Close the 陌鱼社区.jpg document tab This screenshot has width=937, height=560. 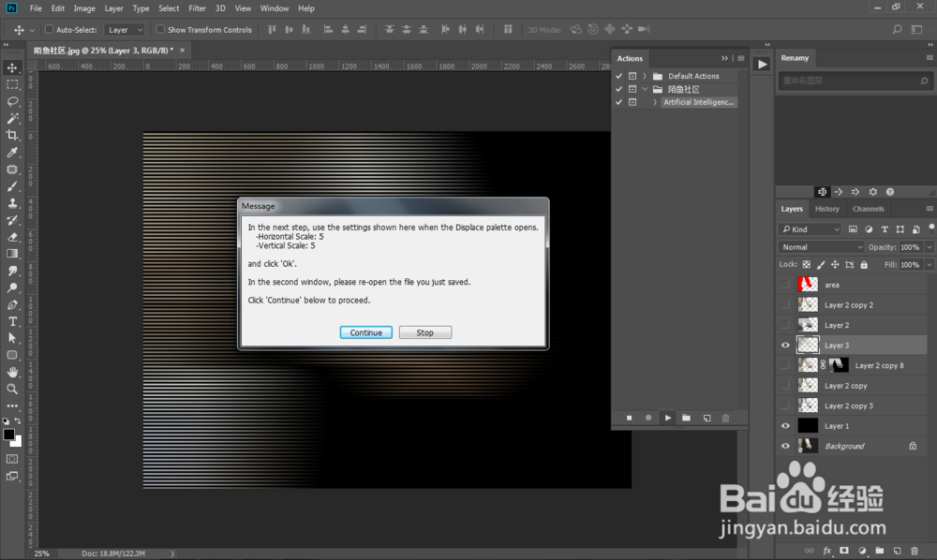[183, 51]
